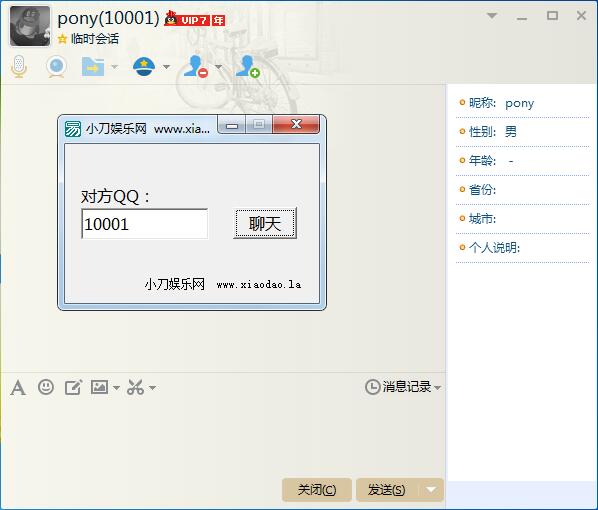Click the www.xiaodao.la text in the small window
The image size is (598, 510).
tap(259, 285)
